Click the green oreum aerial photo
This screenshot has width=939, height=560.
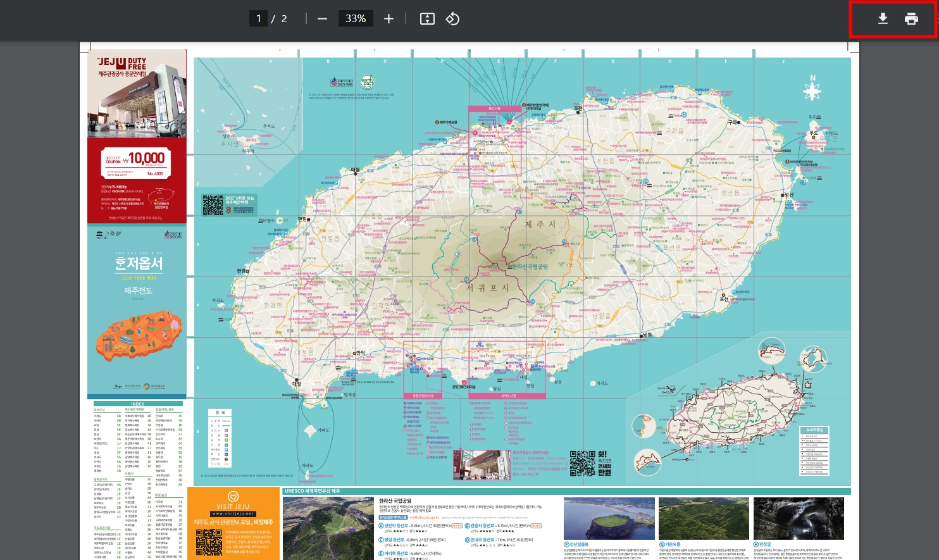point(704,518)
